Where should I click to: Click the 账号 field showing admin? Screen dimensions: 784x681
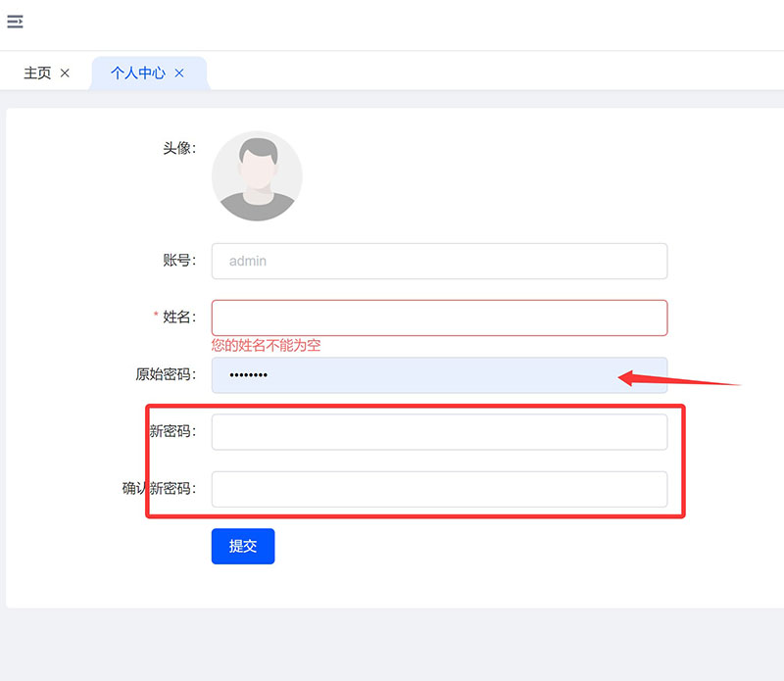[x=439, y=262]
